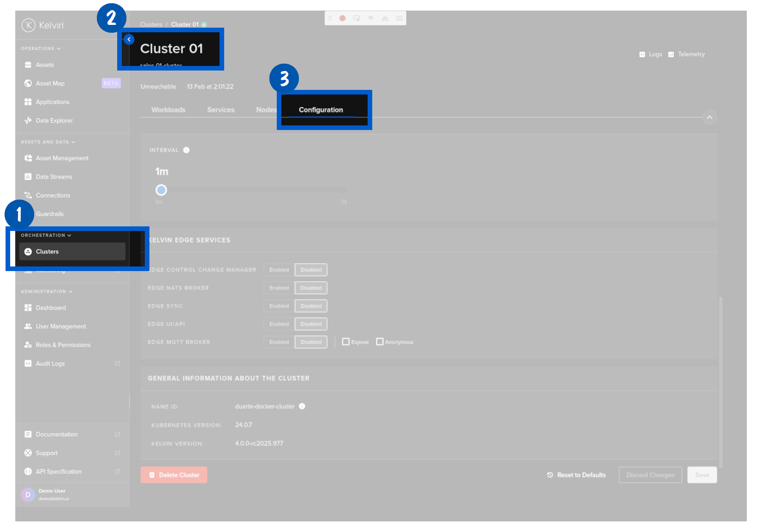Open the Clusters breadcrumb link
This screenshot has height=532, width=762.
[x=151, y=24]
